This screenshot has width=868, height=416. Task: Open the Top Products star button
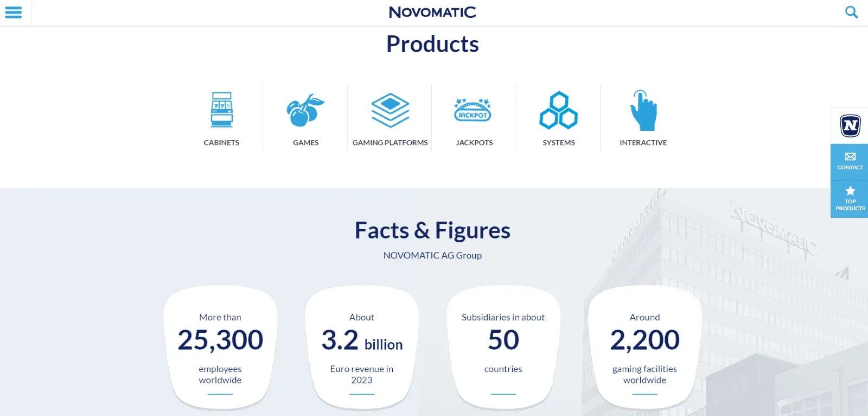point(850,199)
